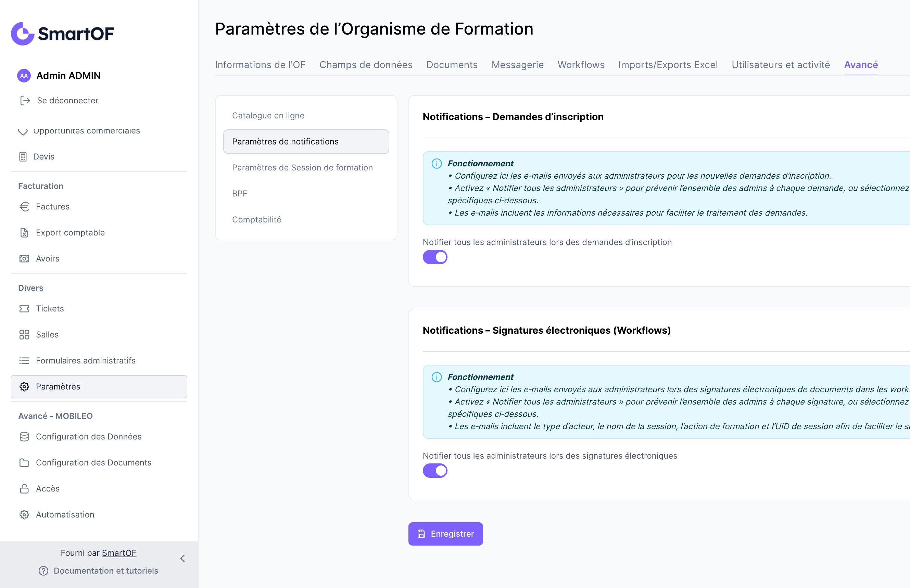Click the Tickets icon in the sidebar

(24, 308)
